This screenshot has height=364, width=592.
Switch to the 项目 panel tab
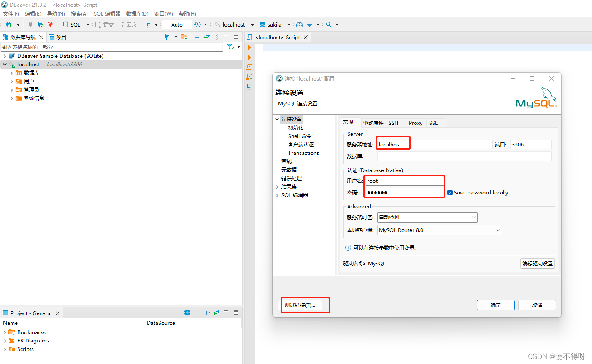(x=57, y=37)
